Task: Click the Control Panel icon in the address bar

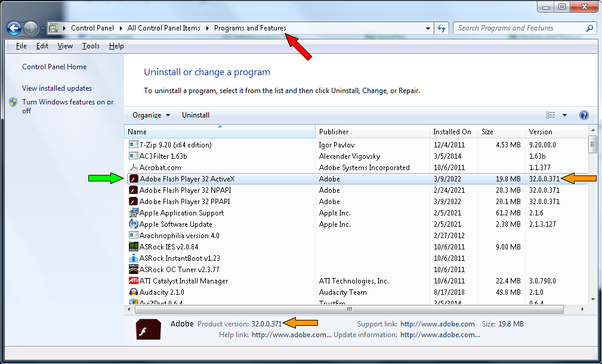Action: [53, 28]
